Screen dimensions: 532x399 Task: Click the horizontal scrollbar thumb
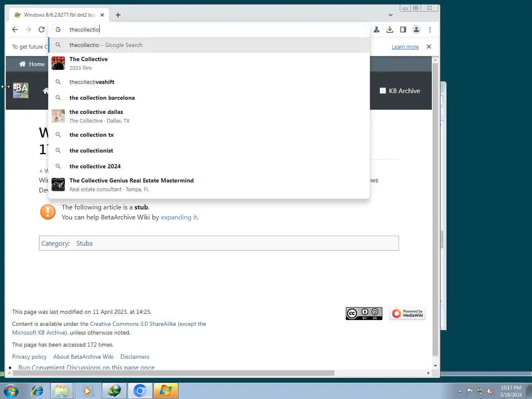tap(174, 373)
